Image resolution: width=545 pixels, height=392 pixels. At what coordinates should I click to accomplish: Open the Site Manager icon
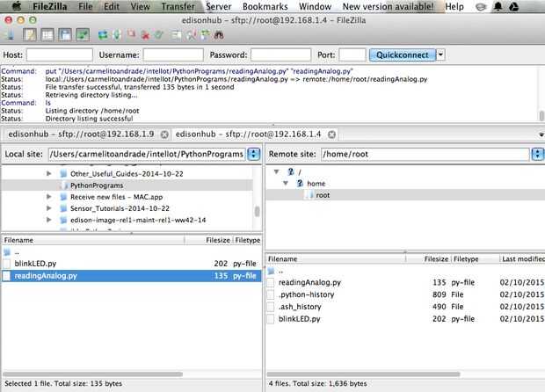point(10,35)
